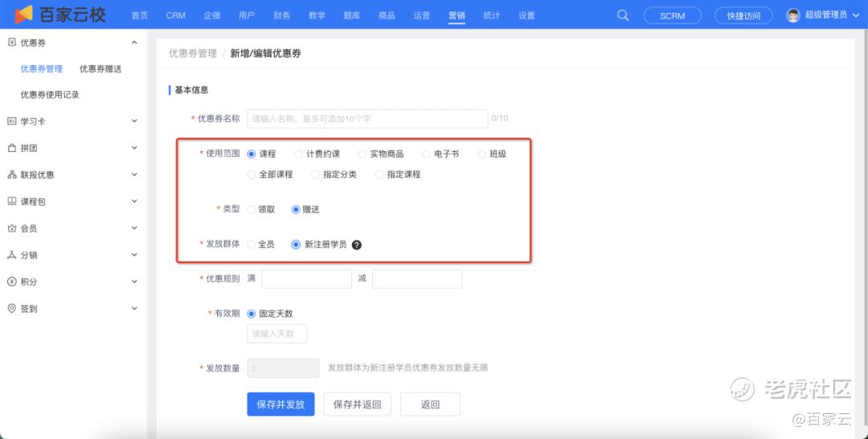Click the 优惠券 sidebar icon
The height and width of the screenshot is (439, 868).
11,43
